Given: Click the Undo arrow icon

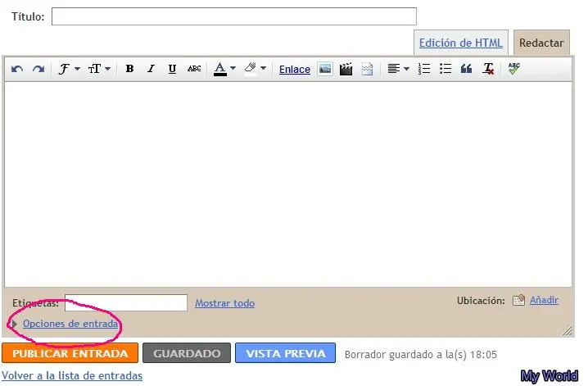Looking at the screenshot, I should click(x=17, y=69).
